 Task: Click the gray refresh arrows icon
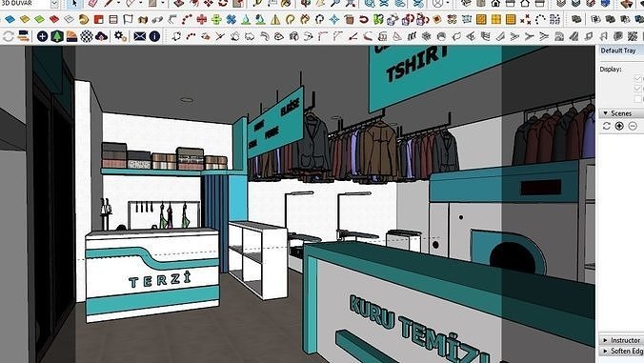pyautogui.click(x=9, y=36)
